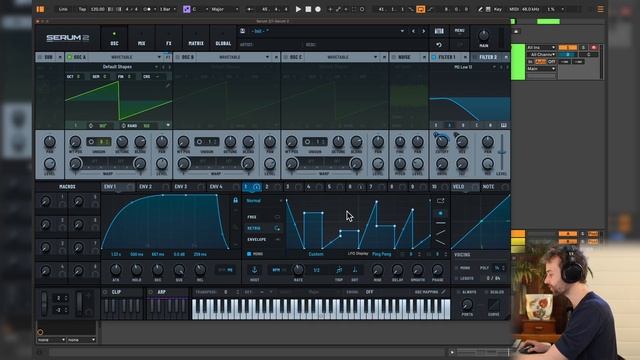Toggle the voicing LEGATO checkbox
This screenshot has height=360, width=640.
tap(456, 278)
